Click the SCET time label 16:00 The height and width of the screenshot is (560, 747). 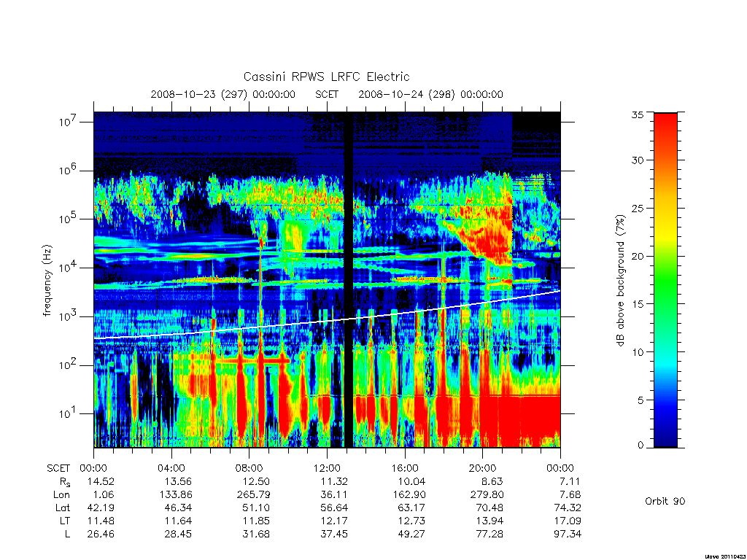[404, 468]
